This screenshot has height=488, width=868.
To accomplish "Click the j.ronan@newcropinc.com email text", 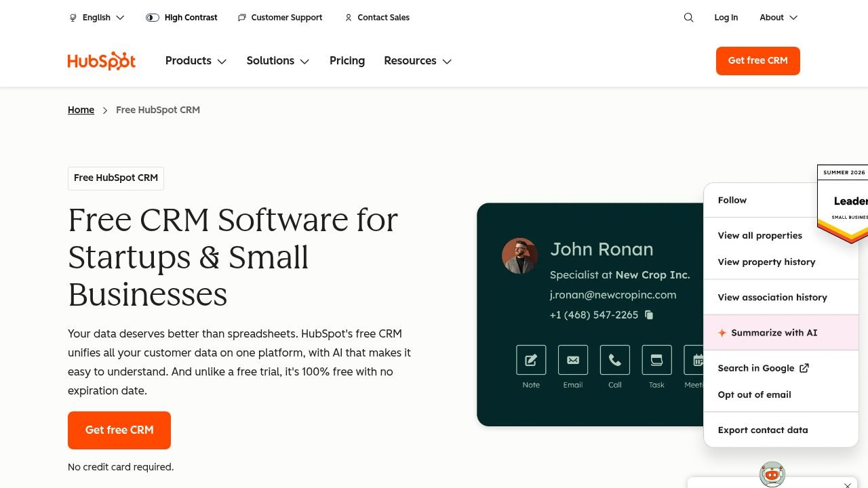I will [x=613, y=295].
